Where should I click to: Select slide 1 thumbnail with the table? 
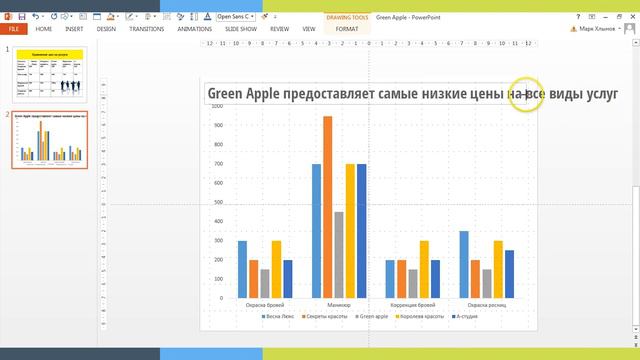coord(50,74)
